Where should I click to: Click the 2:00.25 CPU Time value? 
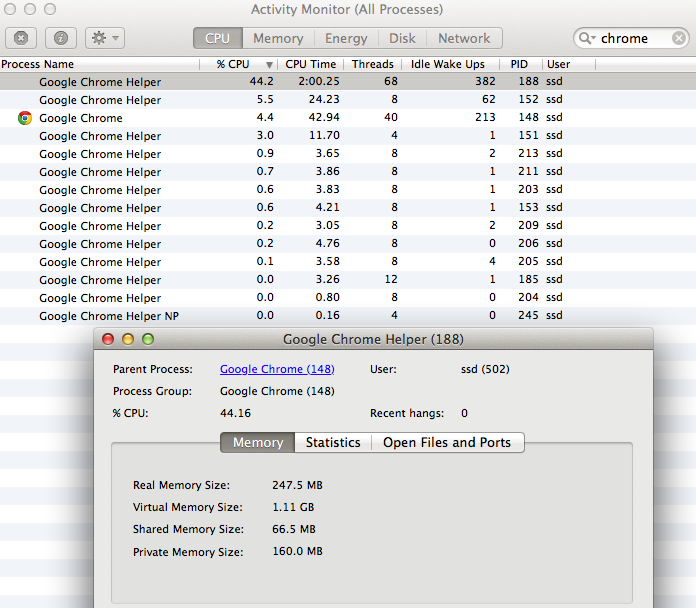point(319,81)
